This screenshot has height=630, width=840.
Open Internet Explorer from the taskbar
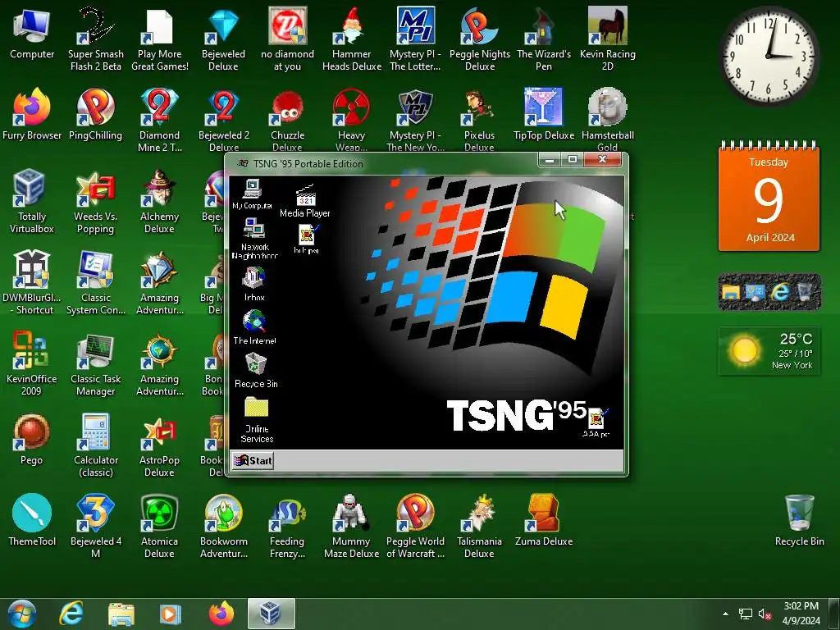(x=71, y=614)
